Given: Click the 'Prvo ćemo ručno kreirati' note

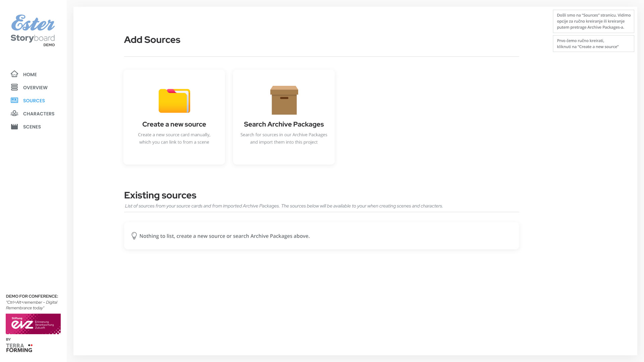Looking at the screenshot, I should 593,44.
